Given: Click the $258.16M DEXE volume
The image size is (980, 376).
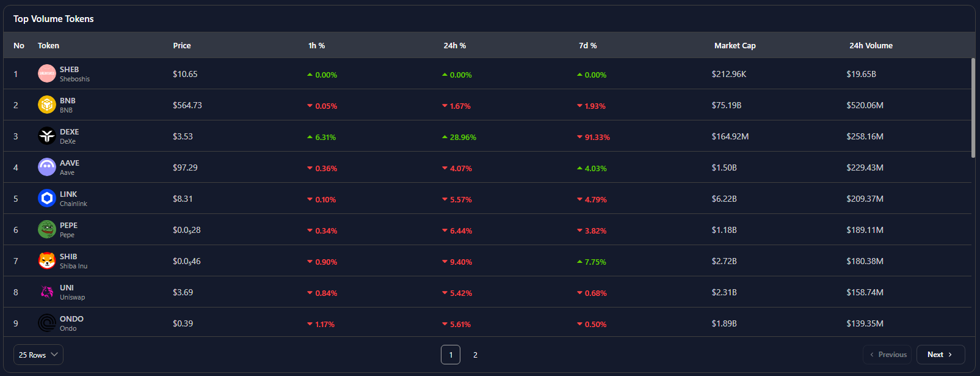Looking at the screenshot, I should (865, 136).
